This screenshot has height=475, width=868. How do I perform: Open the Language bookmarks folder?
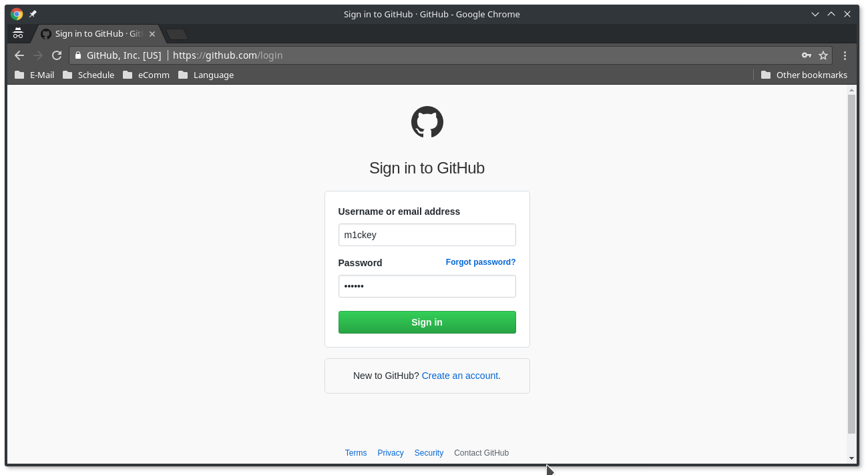tap(206, 75)
